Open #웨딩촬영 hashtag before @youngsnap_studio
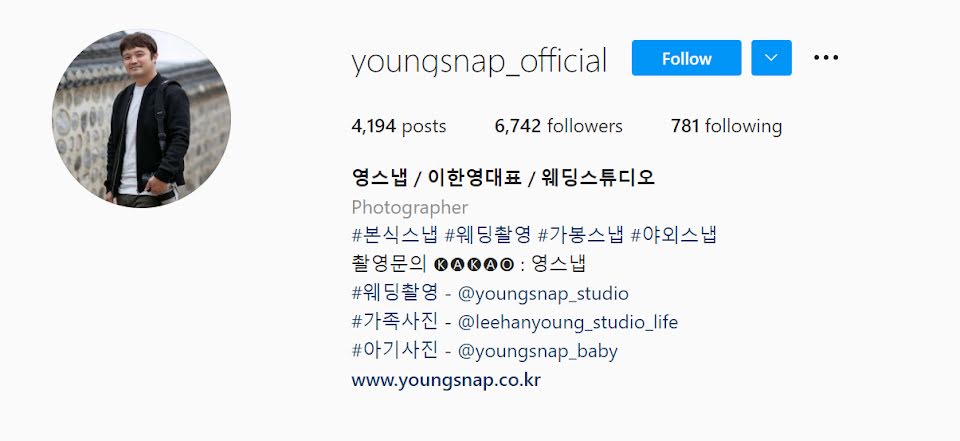The height and width of the screenshot is (441, 960). pyautogui.click(x=395, y=293)
